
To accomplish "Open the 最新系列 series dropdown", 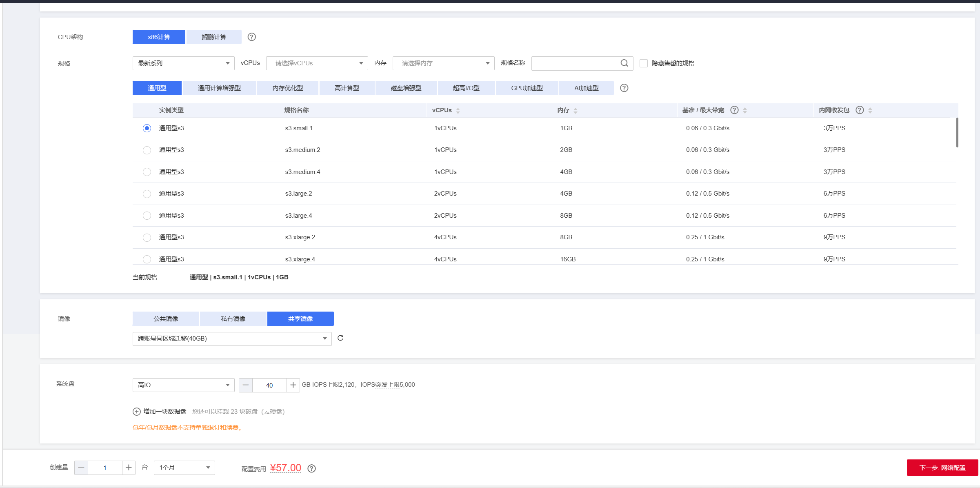I will pyautogui.click(x=184, y=63).
